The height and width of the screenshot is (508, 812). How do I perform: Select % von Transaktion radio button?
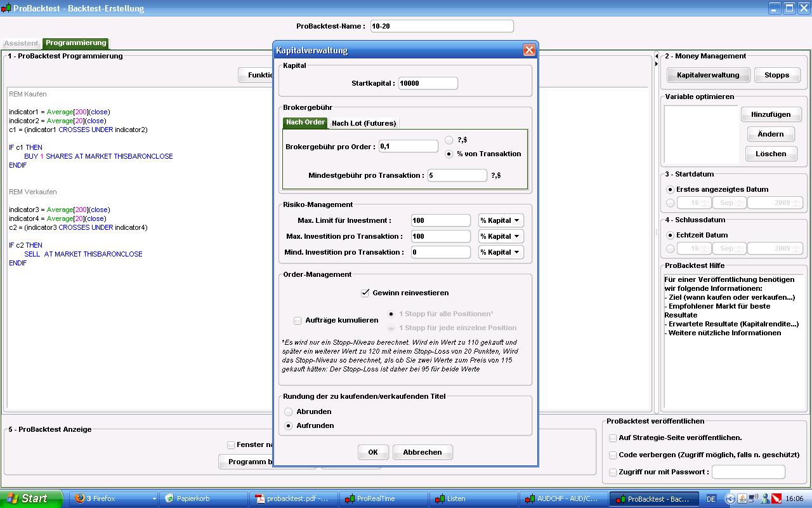[449, 154]
